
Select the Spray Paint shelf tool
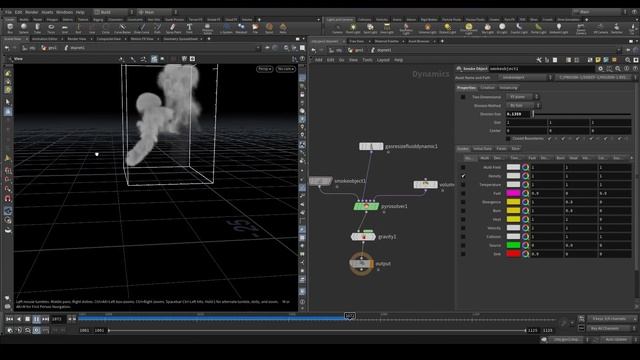click(173, 28)
